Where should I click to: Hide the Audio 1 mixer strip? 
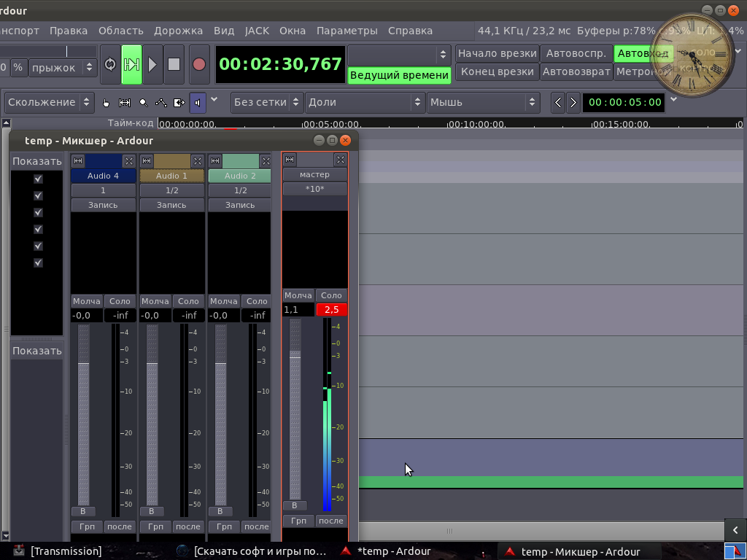click(197, 160)
